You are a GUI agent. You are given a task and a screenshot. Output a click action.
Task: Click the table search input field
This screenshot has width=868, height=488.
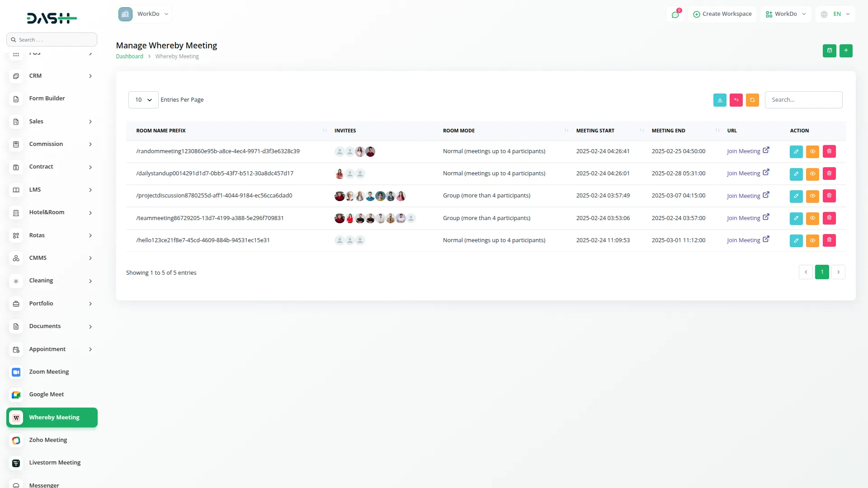(x=803, y=100)
